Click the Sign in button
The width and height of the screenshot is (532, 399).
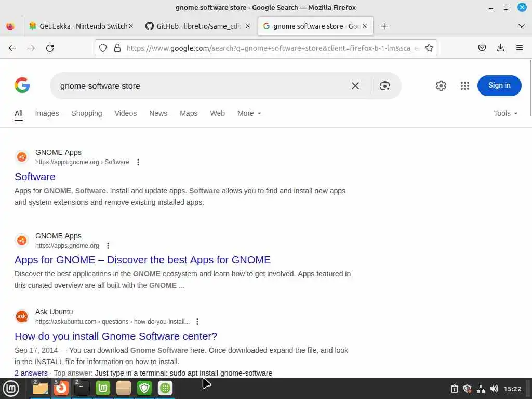pyautogui.click(x=499, y=86)
